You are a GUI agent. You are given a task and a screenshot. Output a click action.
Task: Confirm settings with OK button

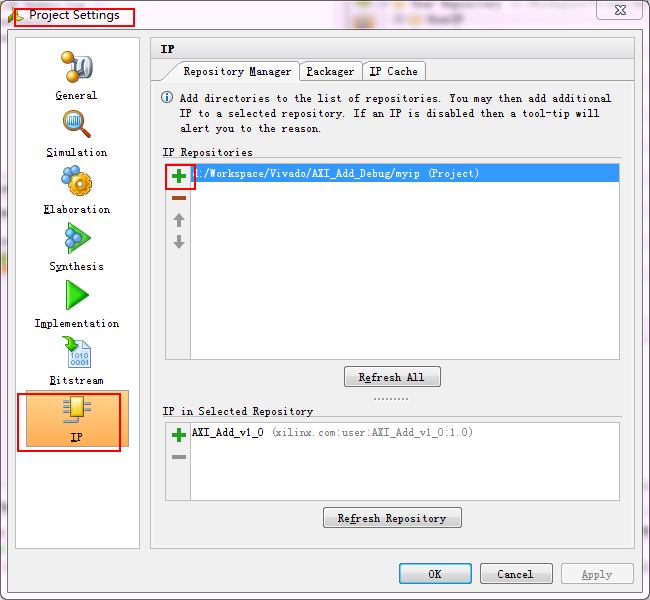(x=435, y=574)
